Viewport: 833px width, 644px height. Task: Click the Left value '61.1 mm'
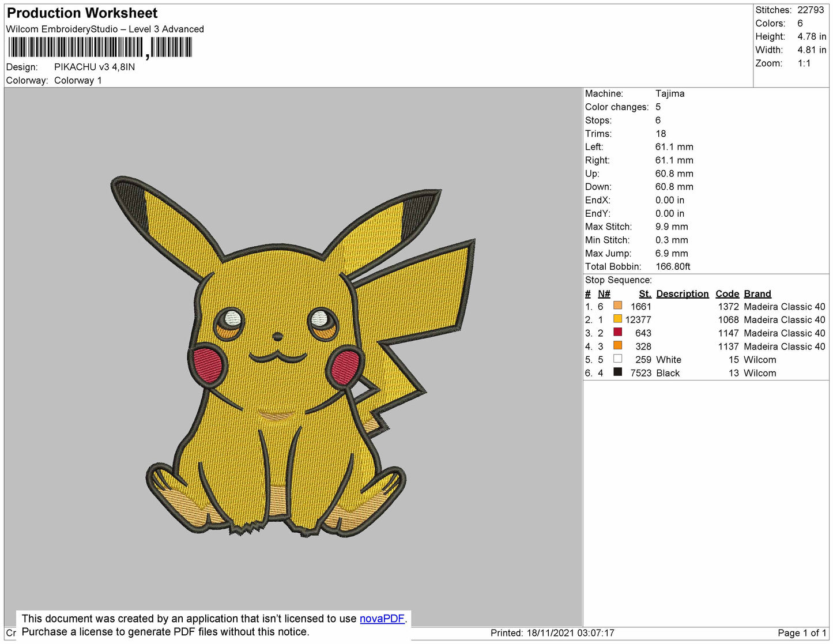tap(674, 146)
